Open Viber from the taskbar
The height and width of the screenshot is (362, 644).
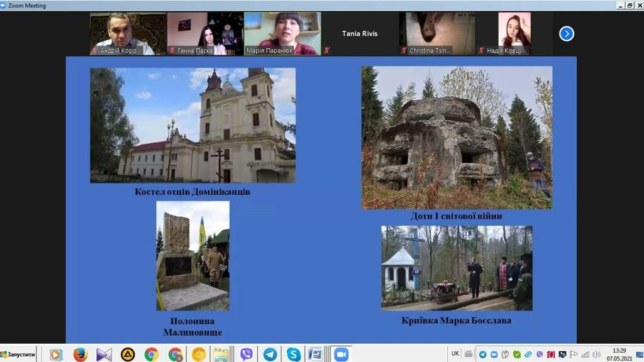[247, 354]
